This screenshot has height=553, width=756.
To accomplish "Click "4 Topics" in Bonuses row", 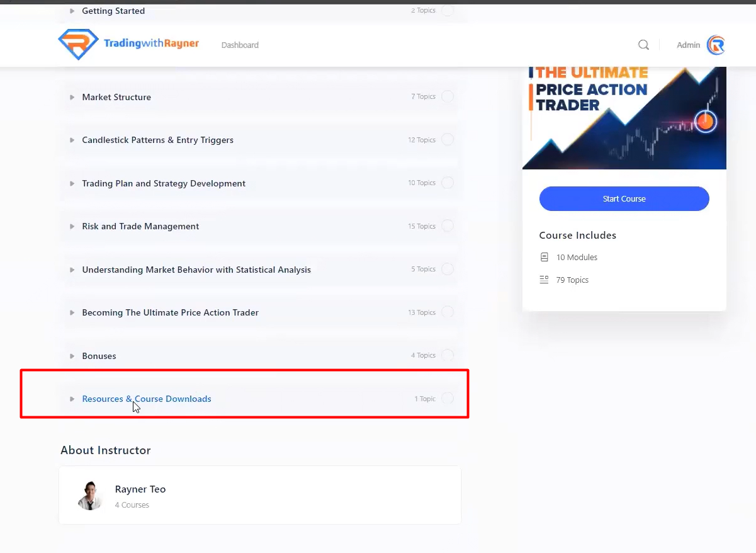I will (x=423, y=355).
